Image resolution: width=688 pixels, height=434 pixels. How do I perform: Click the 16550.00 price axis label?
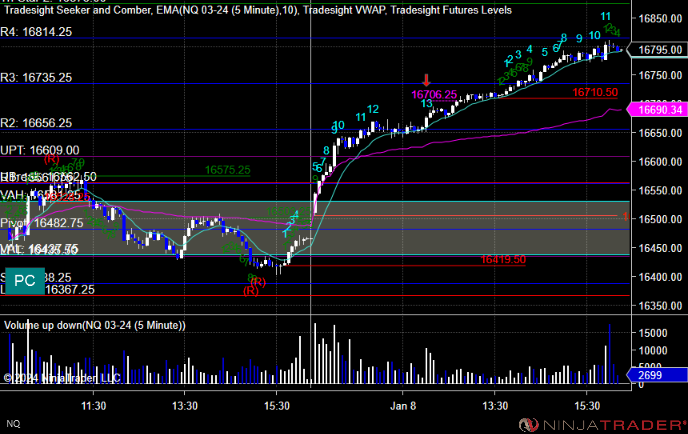click(660, 190)
